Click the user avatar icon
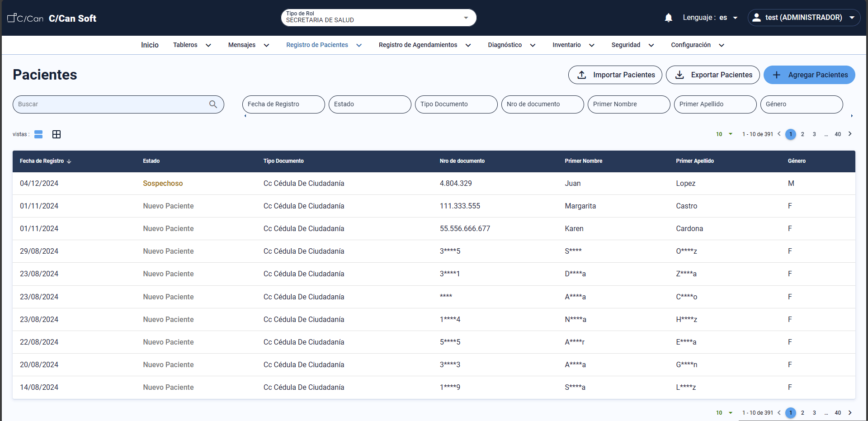Image resolution: width=868 pixels, height=421 pixels. point(756,18)
